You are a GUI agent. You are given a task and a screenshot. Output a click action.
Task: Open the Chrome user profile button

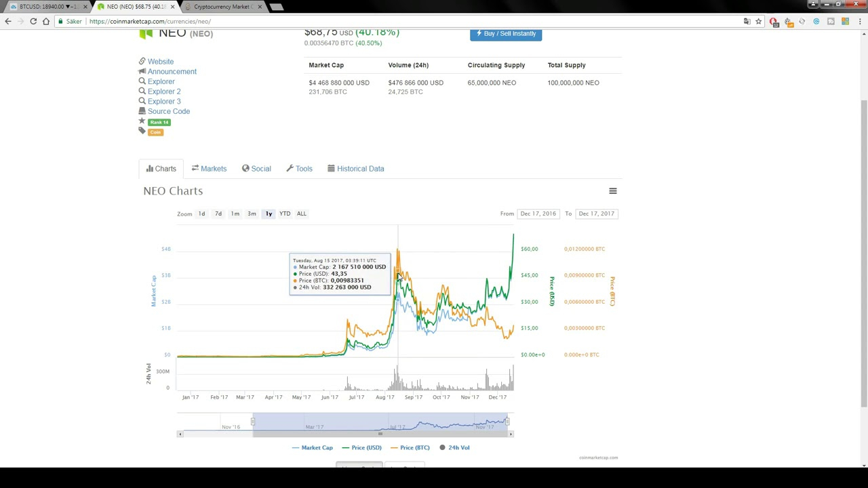tap(813, 4)
